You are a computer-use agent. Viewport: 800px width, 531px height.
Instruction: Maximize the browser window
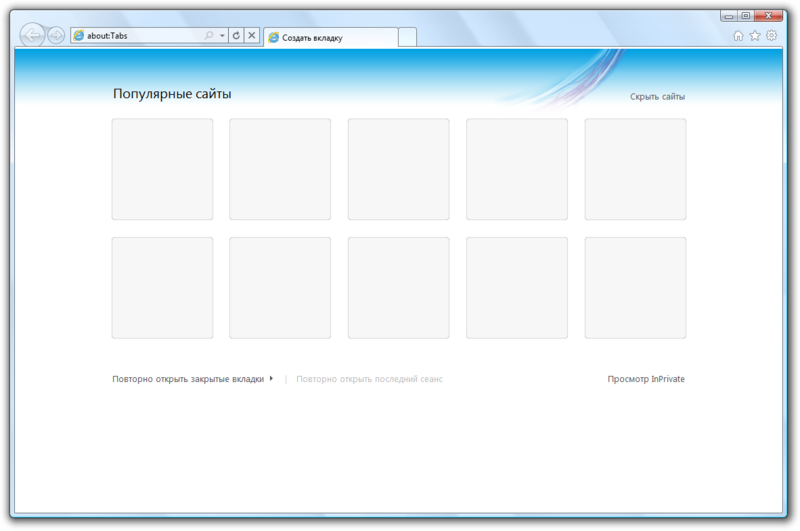745,16
